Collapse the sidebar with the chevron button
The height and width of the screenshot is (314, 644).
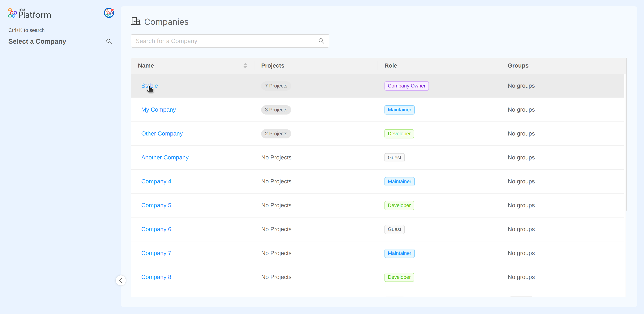(x=121, y=280)
